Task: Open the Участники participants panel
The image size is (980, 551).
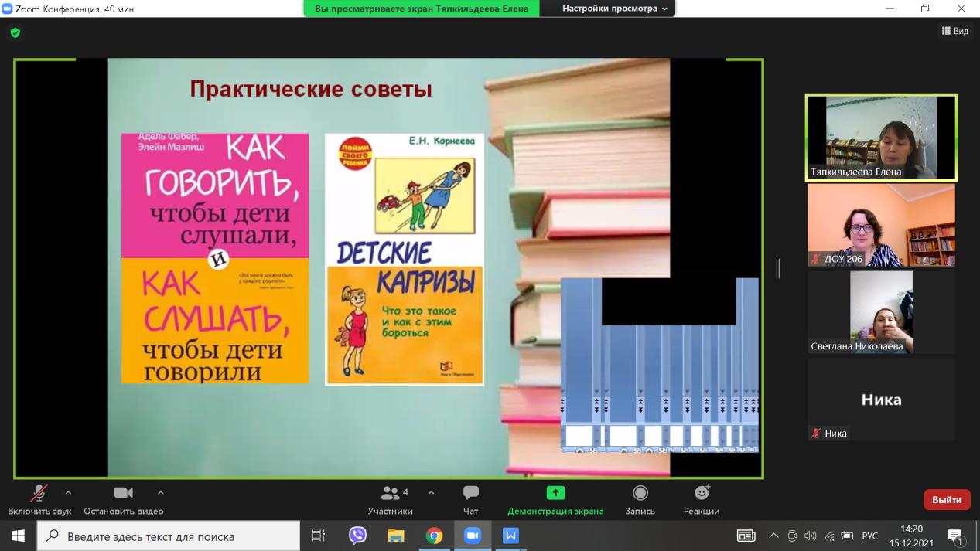Action: [391, 500]
